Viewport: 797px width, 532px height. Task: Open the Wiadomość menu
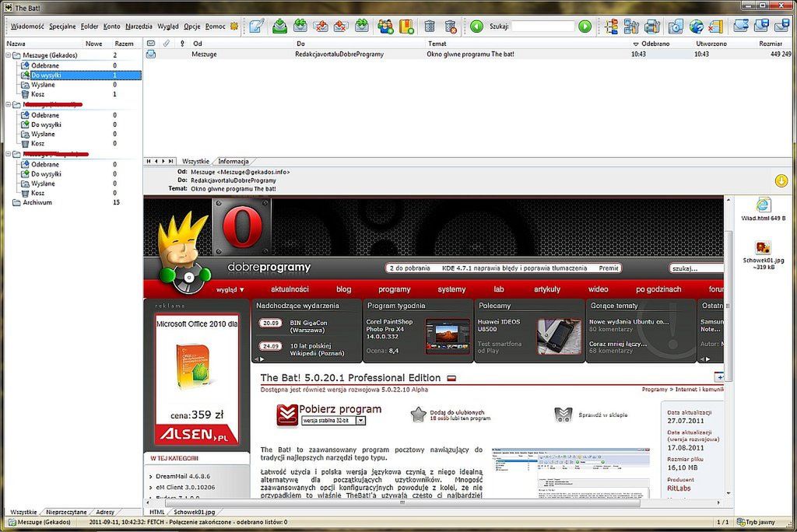[x=27, y=26]
